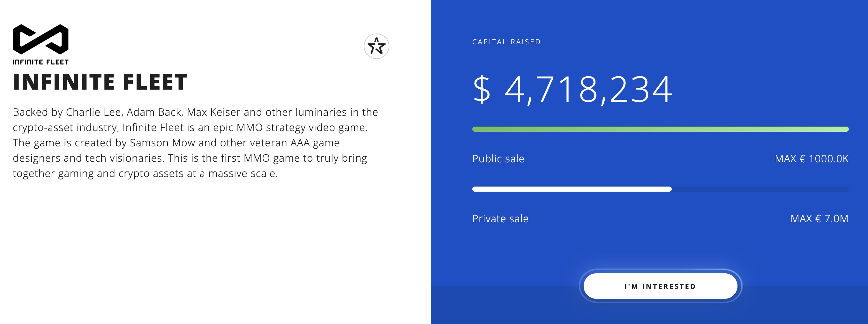Click the unfilled part of public sale bar
Viewport: 868px width, 324px height.
760,189
